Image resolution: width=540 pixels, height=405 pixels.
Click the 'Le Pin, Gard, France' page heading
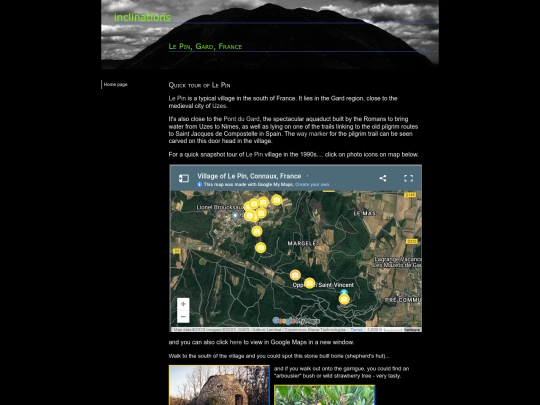(x=205, y=46)
